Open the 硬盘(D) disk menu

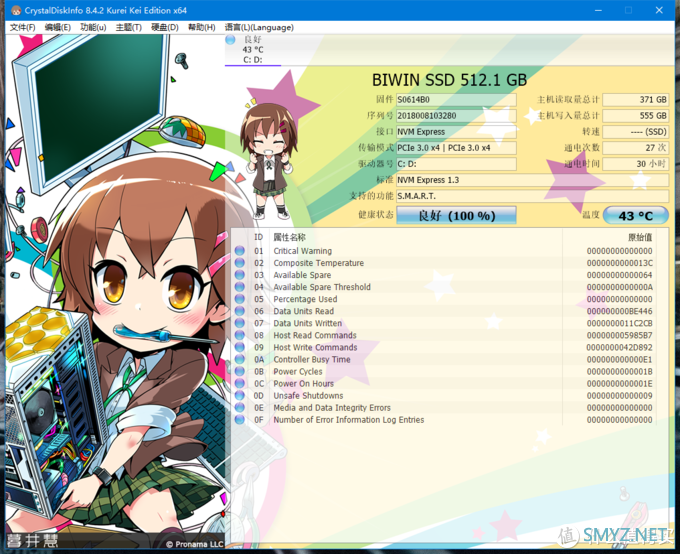pos(165,27)
